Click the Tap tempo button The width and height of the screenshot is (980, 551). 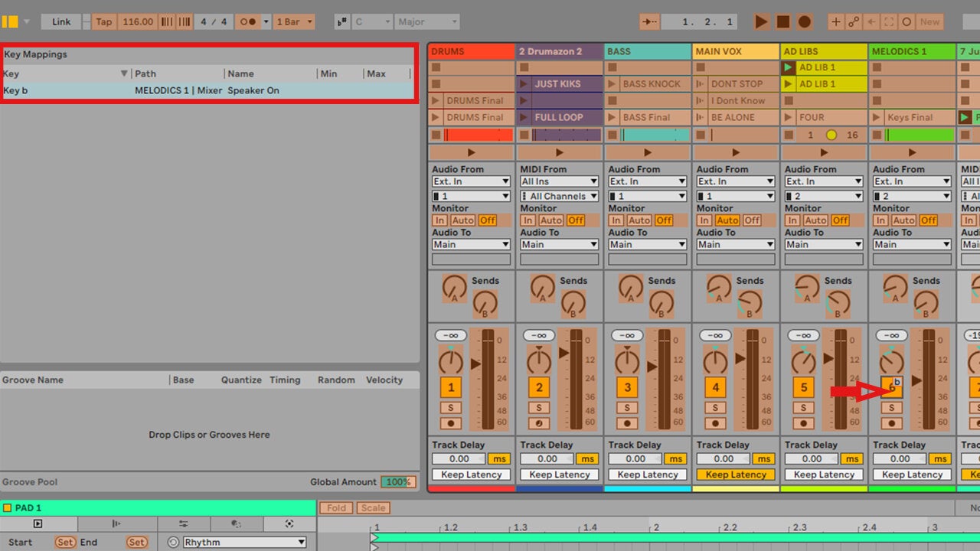[x=103, y=21]
